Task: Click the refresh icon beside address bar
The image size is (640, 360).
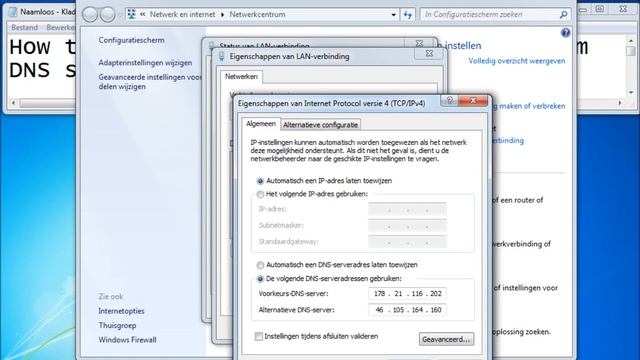Action: coord(408,15)
